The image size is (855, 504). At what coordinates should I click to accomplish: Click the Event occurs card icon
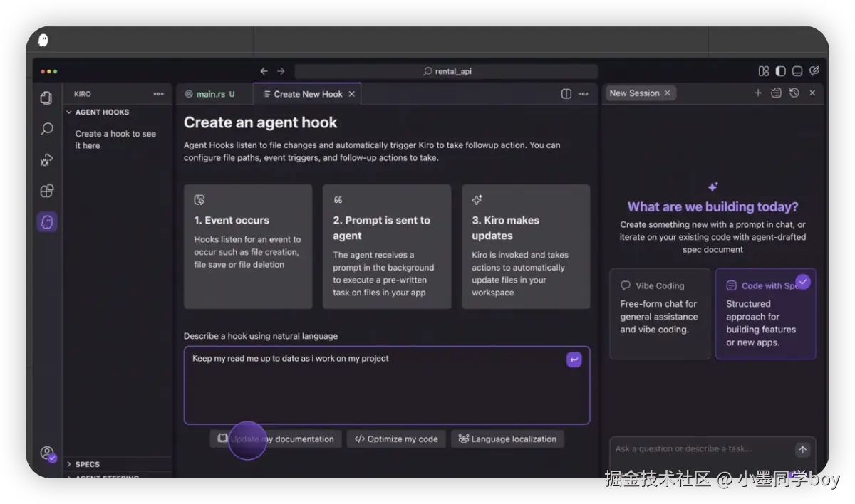[x=199, y=200]
